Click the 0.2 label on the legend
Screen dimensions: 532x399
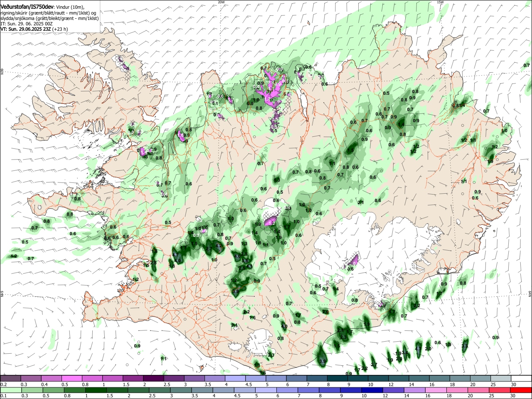coord(4,384)
